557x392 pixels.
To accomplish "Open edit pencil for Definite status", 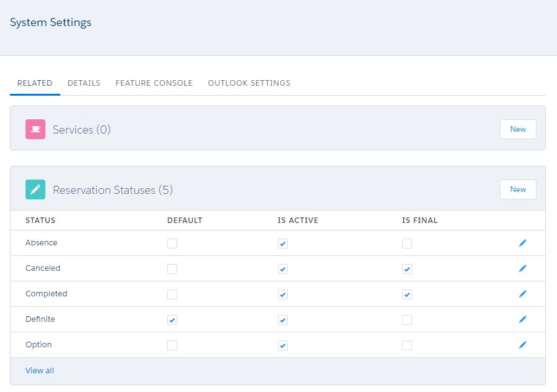I will pyautogui.click(x=522, y=319).
